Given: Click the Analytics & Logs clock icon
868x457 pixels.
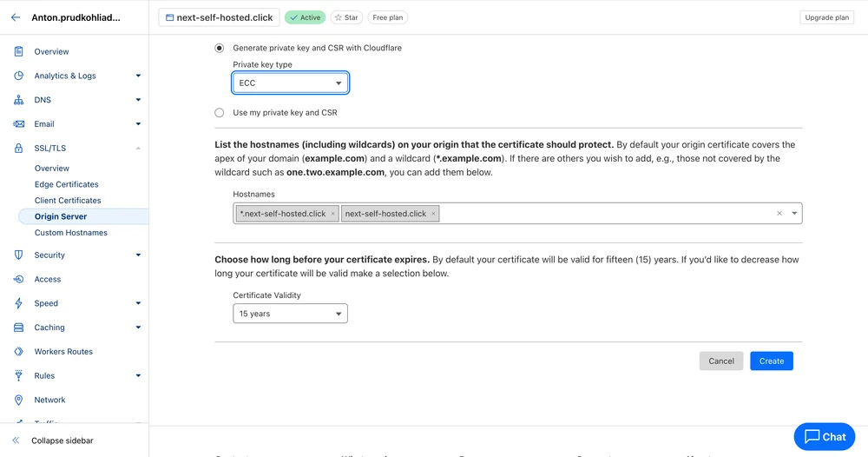Looking at the screenshot, I should click(18, 76).
